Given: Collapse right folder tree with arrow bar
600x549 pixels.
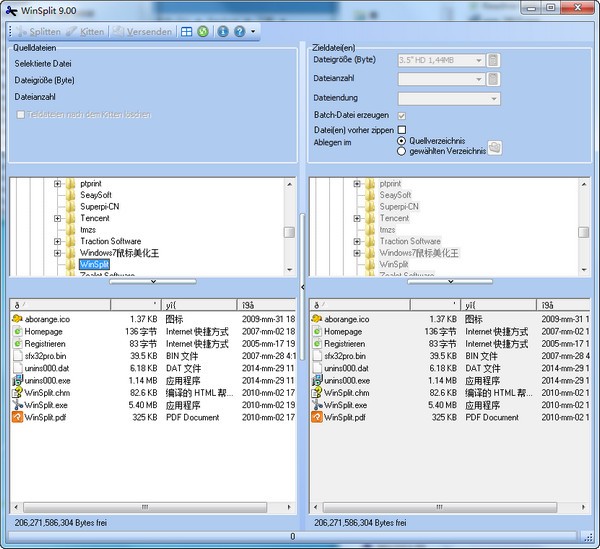Looking at the screenshot, I should click(x=450, y=282).
